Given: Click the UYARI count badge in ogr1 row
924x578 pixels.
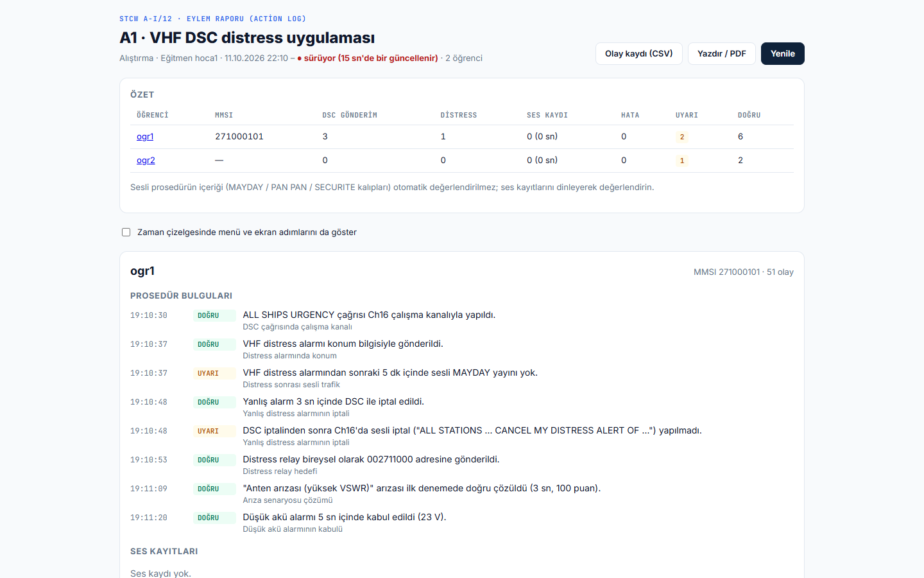Looking at the screenshot, I should (x=682, y=137).
